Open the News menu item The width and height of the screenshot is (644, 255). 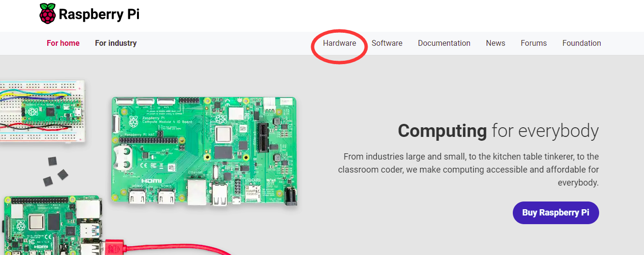(495, 43)
